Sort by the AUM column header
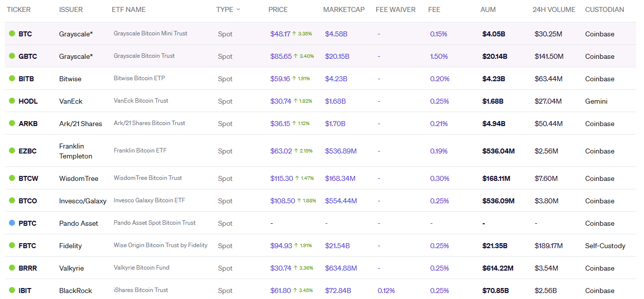644x299 pixels. coord(488,9)
